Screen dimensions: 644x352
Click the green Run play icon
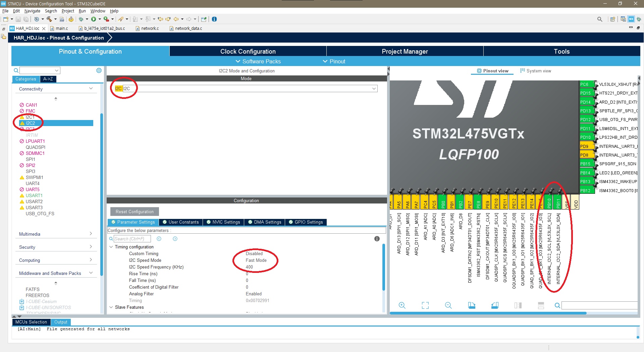(x=94, y=19)
